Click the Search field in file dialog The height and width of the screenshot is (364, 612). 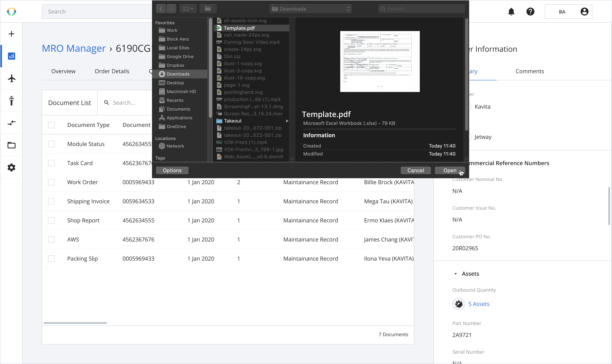pyautogui.click(x=422, y=9)
